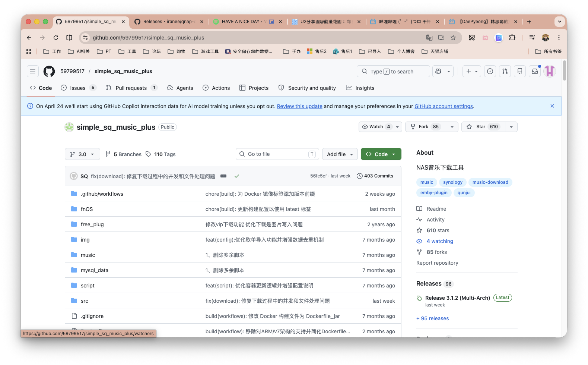Dismiss the Copilot data training banner
Image resolution: width=588 pixels, height=365 pixels.
coord(552,106)
